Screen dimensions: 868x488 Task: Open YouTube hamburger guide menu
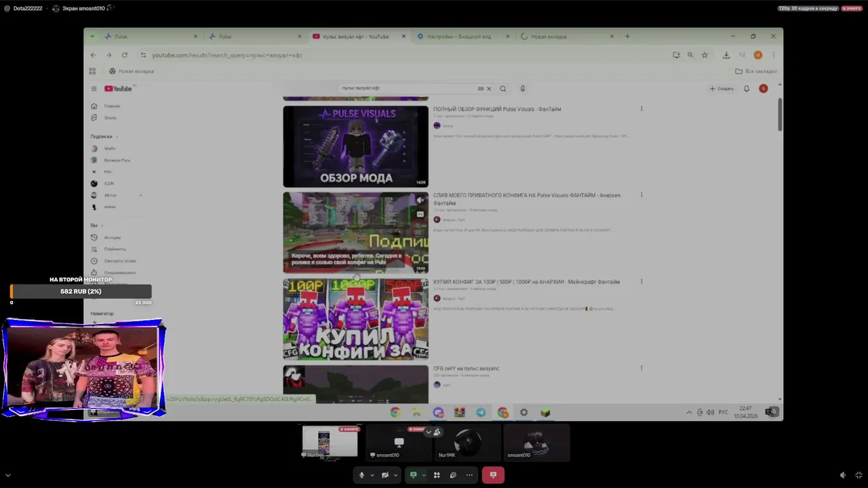(94, 89)
